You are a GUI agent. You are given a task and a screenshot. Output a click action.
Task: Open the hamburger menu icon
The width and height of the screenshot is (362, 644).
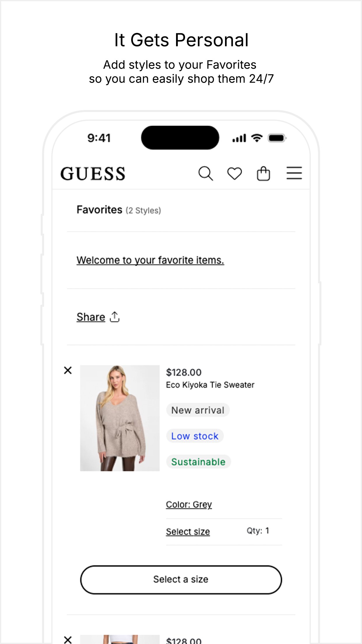294,173
